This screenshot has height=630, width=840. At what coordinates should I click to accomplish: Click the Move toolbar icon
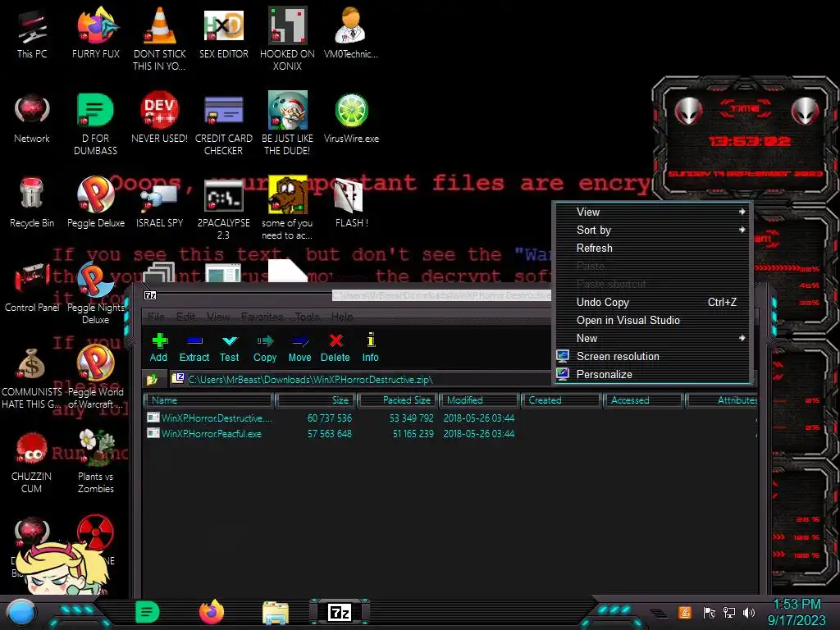299,348
